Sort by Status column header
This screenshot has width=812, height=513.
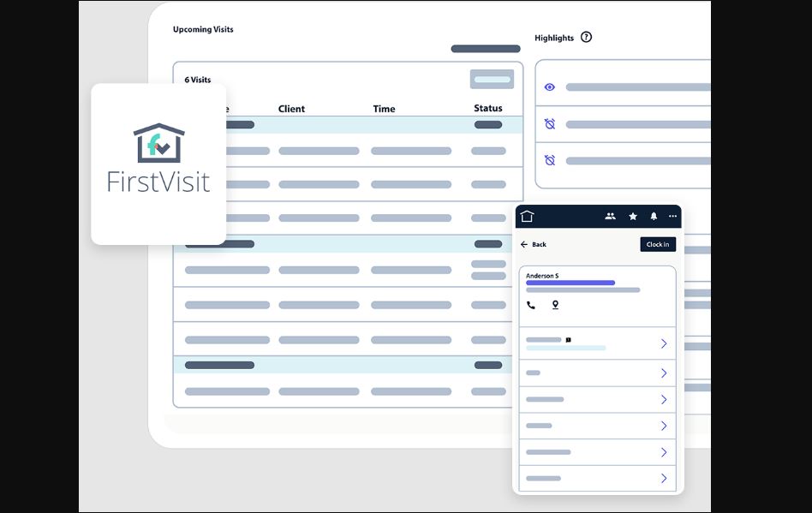(x=488, y=108)
